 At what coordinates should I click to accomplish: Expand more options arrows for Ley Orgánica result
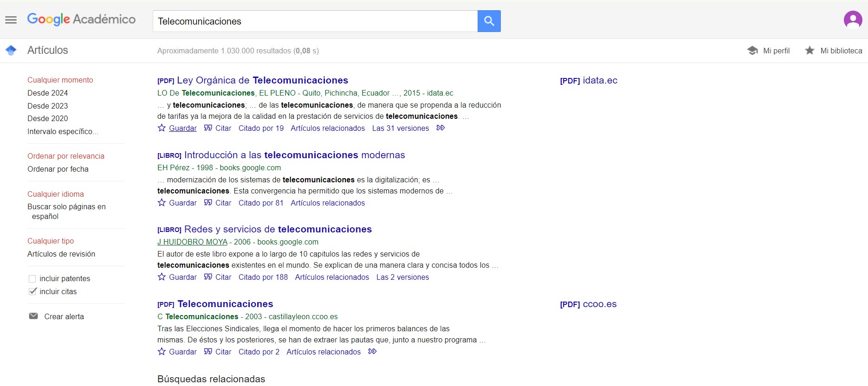[x=440, y=128]
